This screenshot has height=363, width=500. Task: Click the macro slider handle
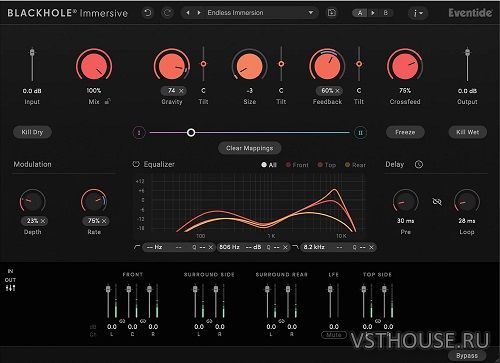(191, 133)
